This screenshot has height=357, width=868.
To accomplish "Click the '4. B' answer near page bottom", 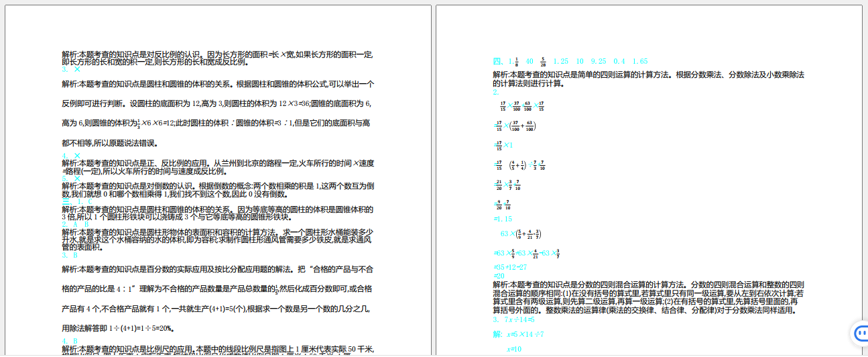I will (70, 341).
